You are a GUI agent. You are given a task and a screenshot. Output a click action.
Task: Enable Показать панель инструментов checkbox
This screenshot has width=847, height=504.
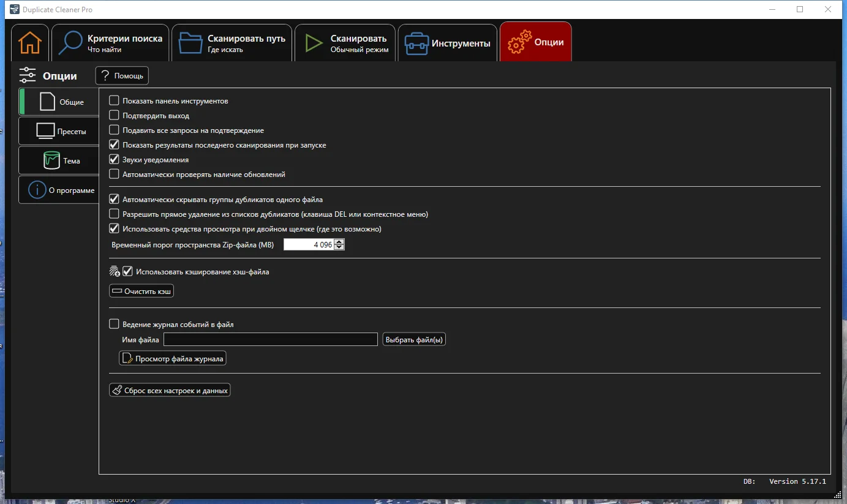pyautogui.click(x=114, y=100)
